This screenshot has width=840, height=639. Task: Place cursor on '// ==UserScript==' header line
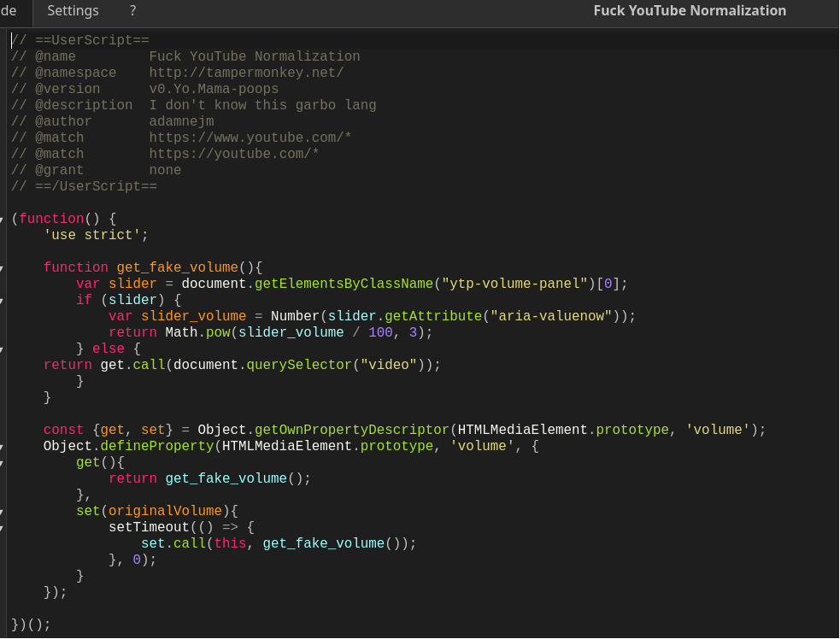80,40
